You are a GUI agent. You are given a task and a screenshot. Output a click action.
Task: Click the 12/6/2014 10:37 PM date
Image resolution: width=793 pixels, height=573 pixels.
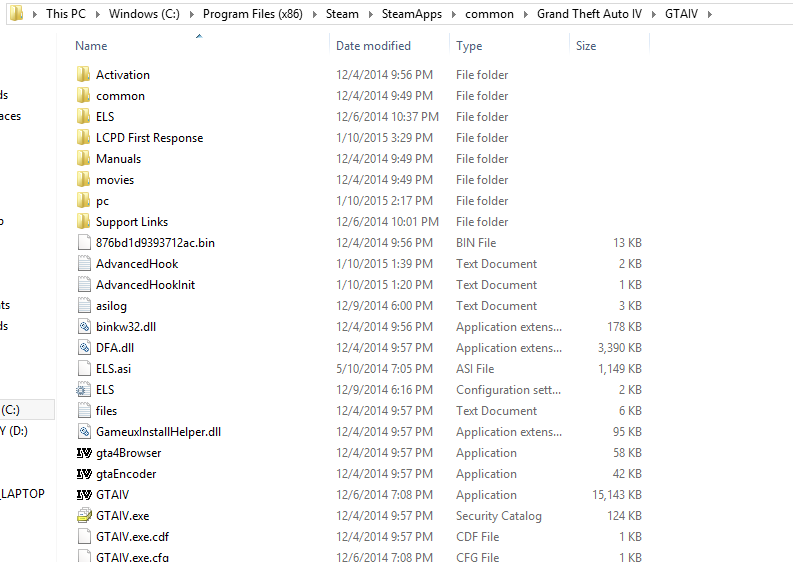click(387, 116)
